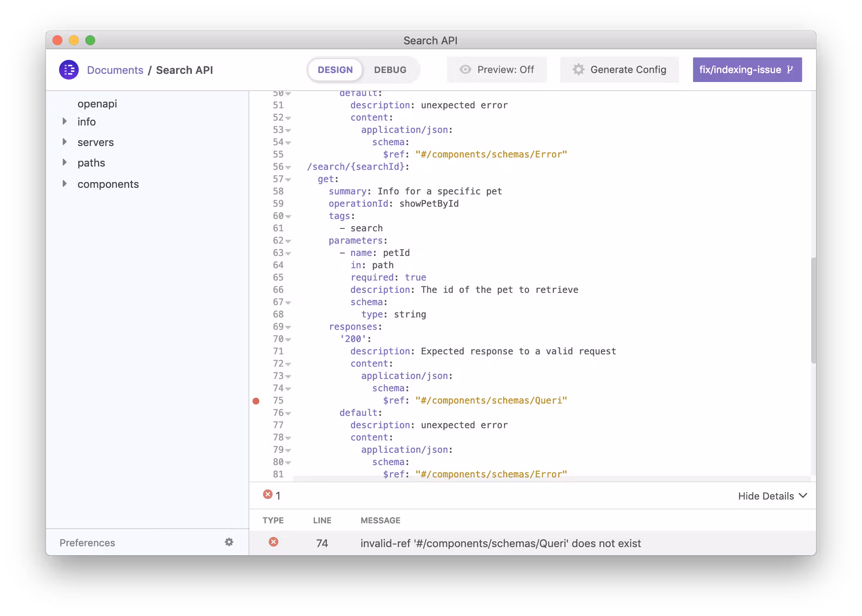Expand the info tree node
This screenshot has height=616, width=862.
[x=64, y=121]
